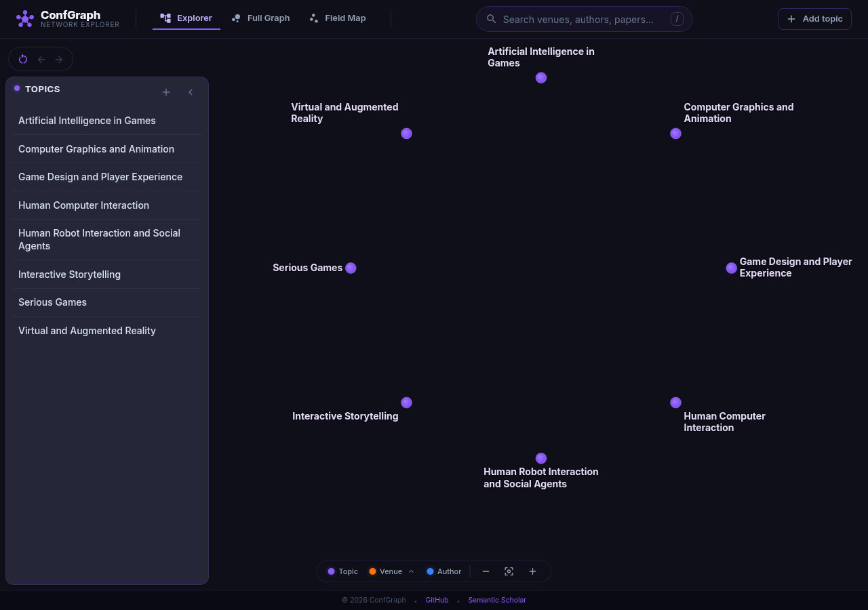The height and width of the screenshot is (610, 868).
Task: Click the ConfGraph logo icon
Action: click(25, 19)
